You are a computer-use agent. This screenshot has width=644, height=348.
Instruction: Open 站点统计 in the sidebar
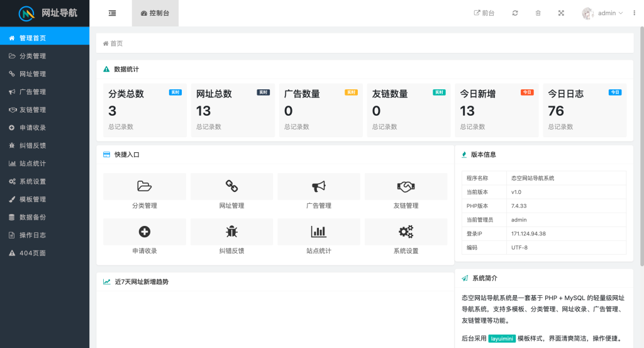pyautogui.click(x=45, y=164)
